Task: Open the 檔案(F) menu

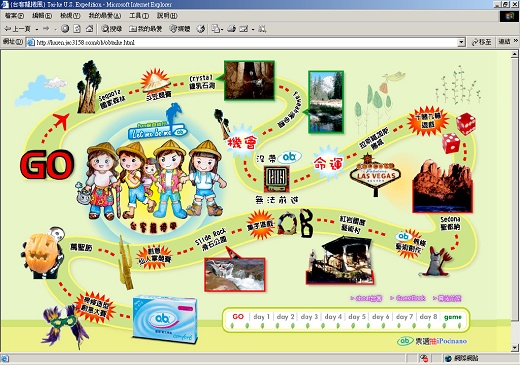Action: (14, 15)
